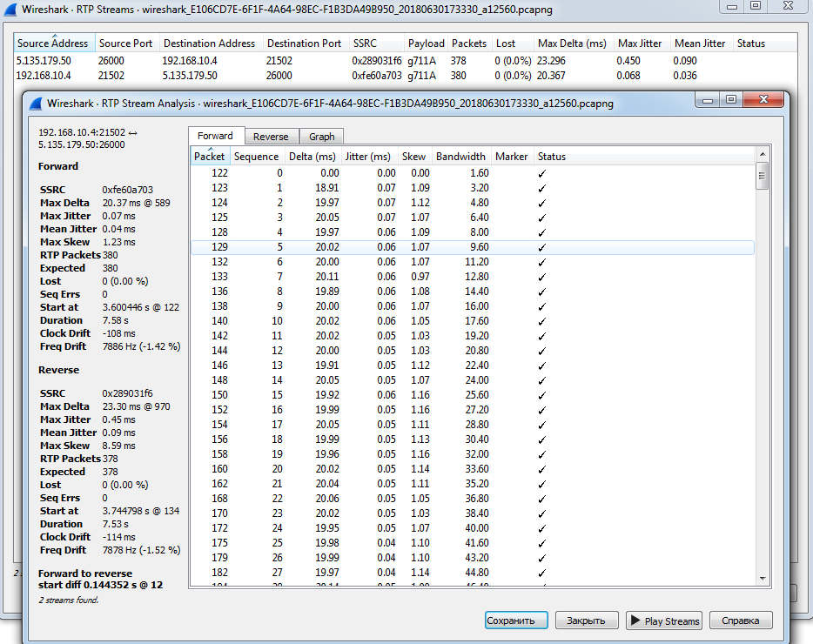Click Max Delta value 20.37 ms @ 589
This screenshot has width=813, height=644.
point(137,203)
